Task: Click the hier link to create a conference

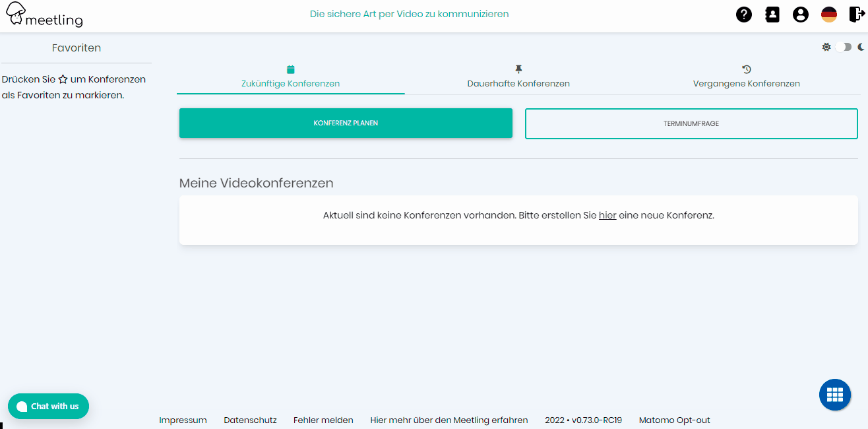Action: point(607,214)
